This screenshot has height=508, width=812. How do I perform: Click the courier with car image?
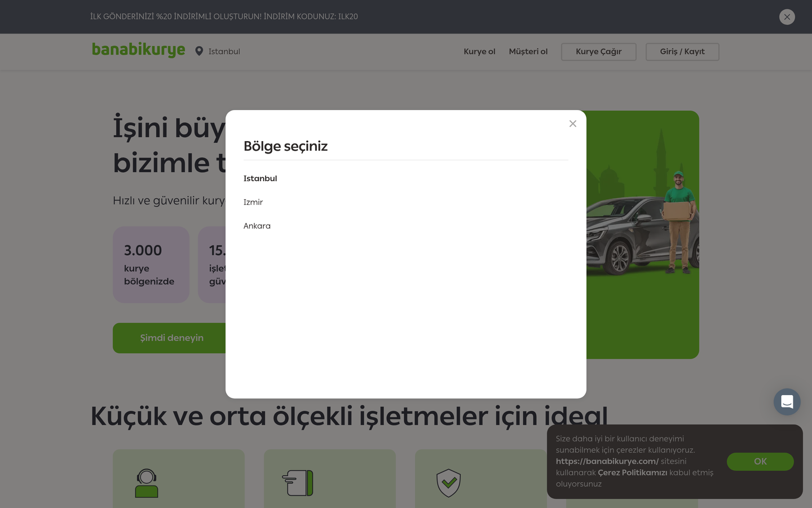643,235
